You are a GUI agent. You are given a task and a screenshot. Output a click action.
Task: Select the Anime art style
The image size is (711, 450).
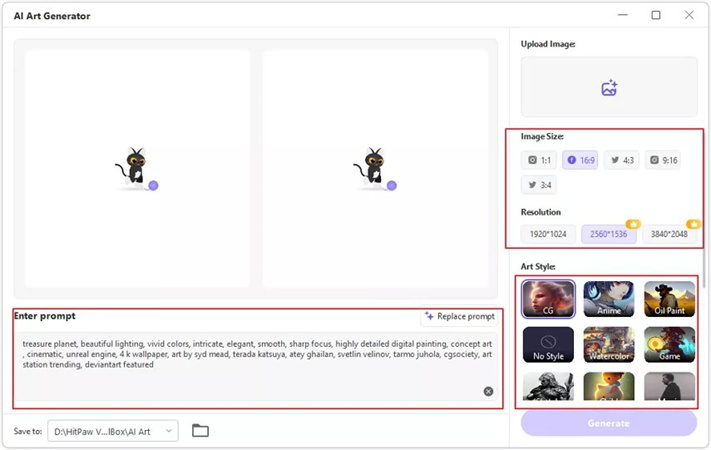[609, 298]
